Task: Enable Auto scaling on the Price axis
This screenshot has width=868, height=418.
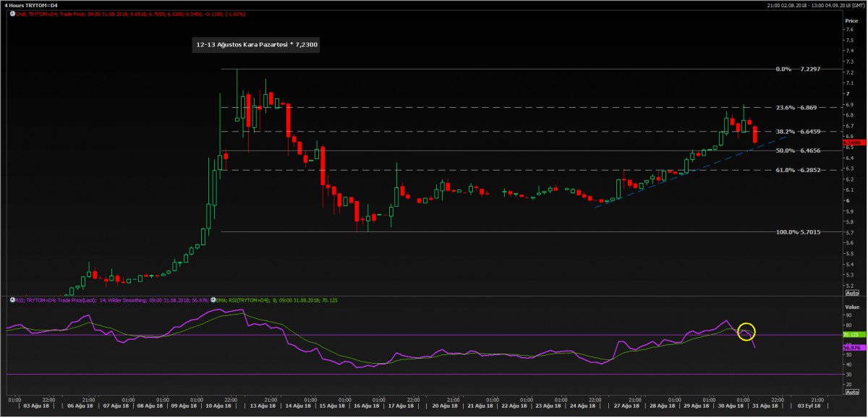Action: (x=851, y=292)
